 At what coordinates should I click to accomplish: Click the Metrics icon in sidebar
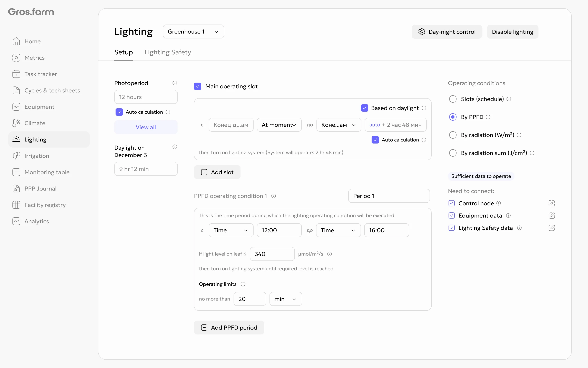(x=16, y=58)
